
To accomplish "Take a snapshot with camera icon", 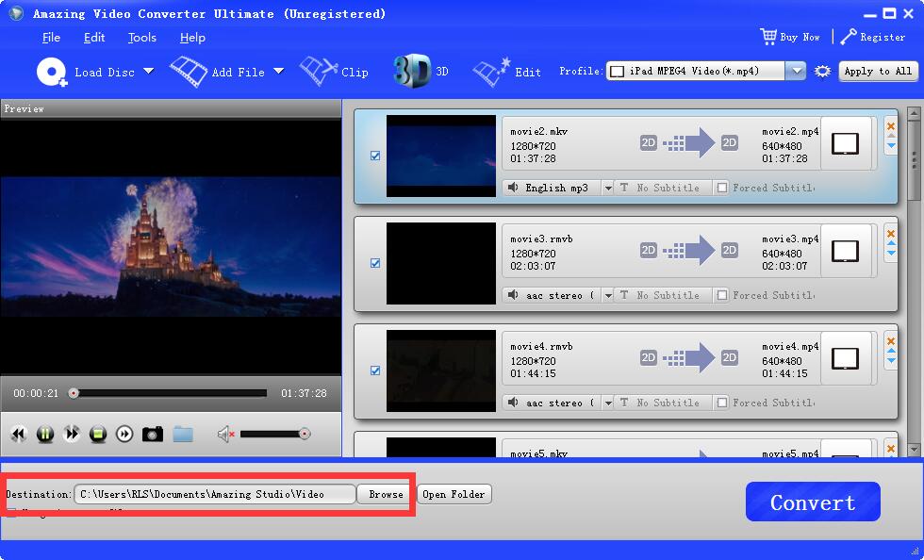I will pyautogui.click(x=153, y=435).
